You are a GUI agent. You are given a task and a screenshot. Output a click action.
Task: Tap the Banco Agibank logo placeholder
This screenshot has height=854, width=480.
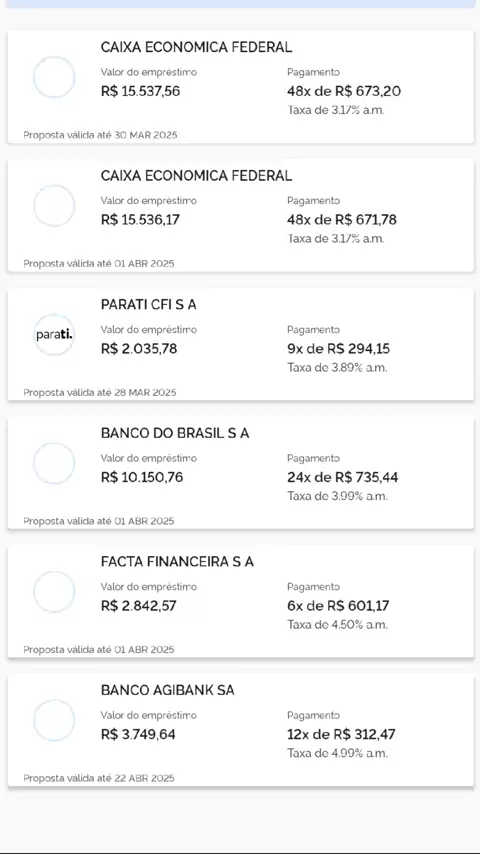tap(54, 720)
